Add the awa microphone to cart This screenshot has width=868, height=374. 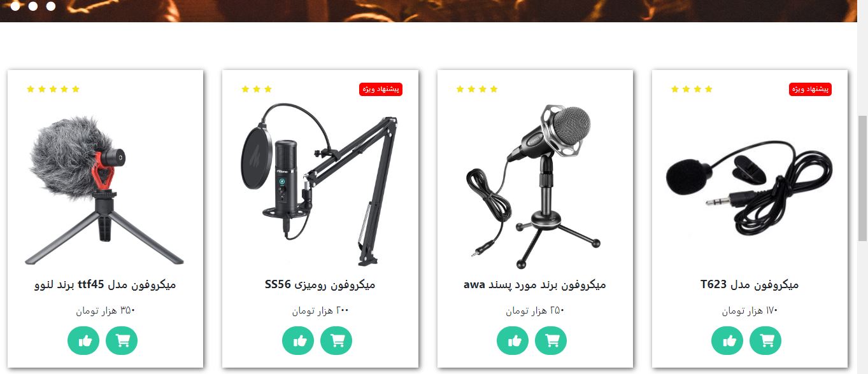pyautogui.click(x=551, y=340)
